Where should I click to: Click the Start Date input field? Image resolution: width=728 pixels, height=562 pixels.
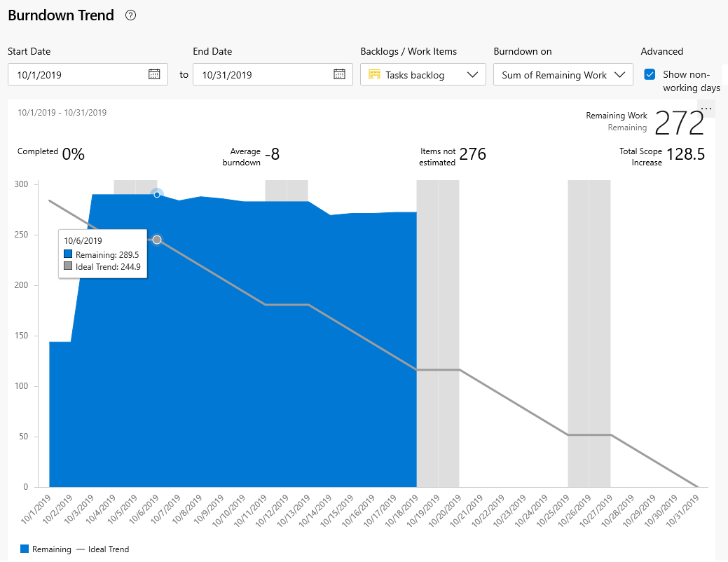(88, 74)
